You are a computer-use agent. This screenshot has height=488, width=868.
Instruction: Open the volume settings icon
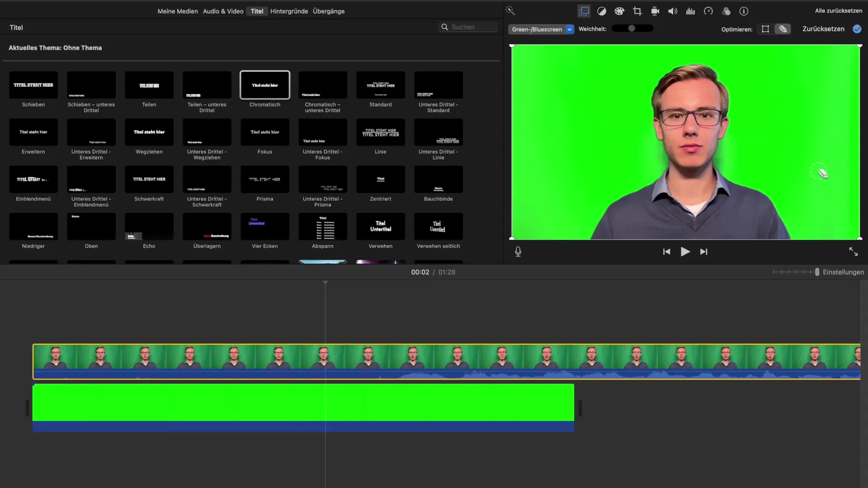673,11
